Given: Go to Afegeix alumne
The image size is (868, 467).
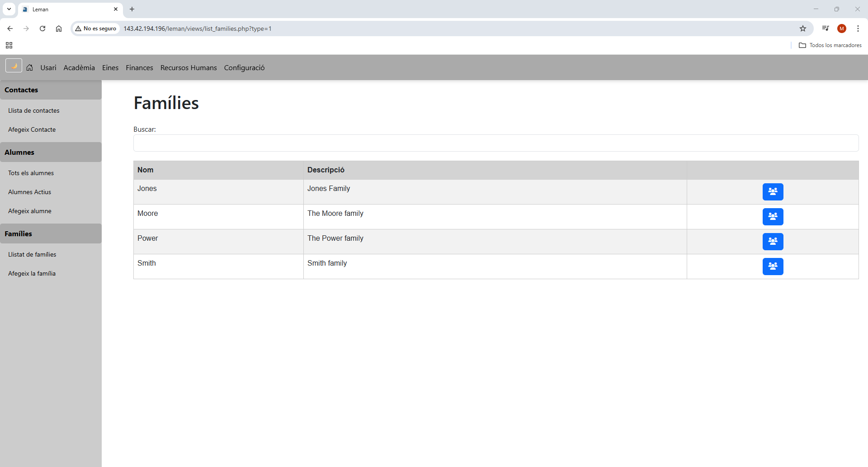Looking at the screenshot, I should pos(30,211).
